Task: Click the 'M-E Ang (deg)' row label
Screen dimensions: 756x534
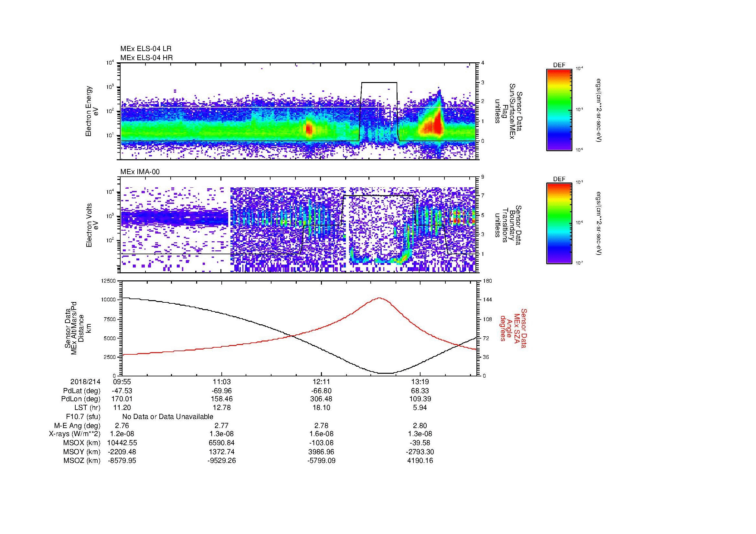Action: [77, 426]
